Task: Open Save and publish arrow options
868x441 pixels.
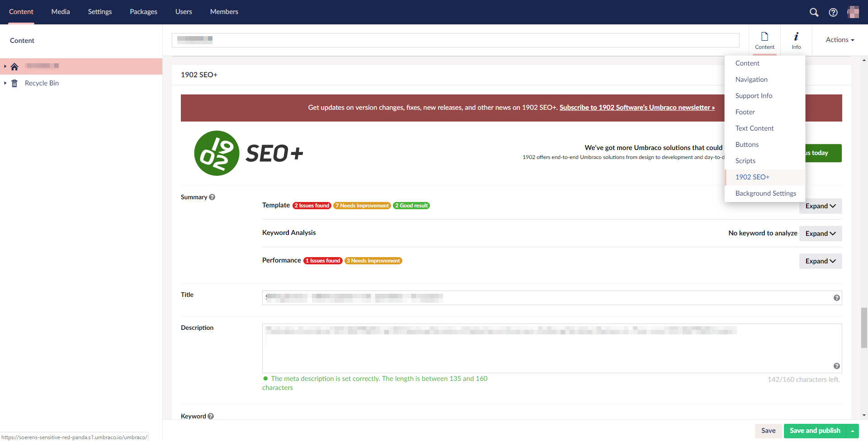Action: [853, 431]
